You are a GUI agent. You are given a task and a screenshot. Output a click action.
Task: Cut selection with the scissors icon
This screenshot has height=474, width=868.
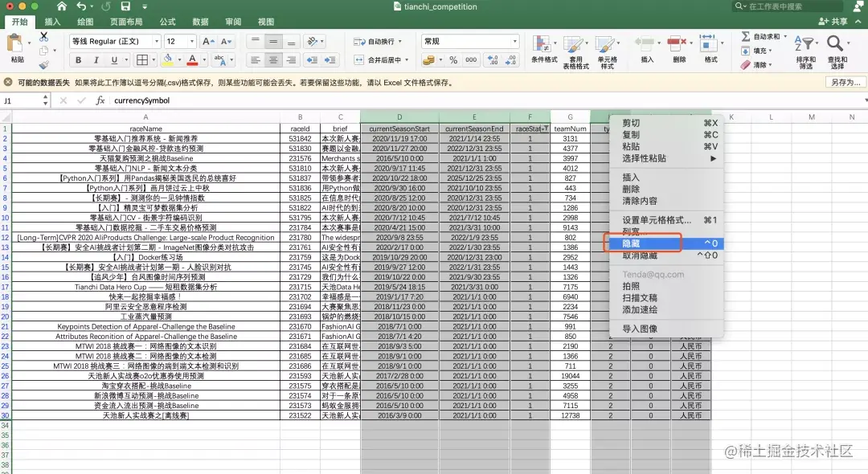(x=43, y=36)
